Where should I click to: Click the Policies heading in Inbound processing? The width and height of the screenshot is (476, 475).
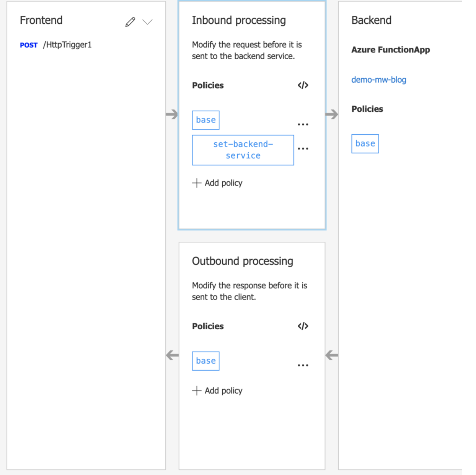pos(207,85)
